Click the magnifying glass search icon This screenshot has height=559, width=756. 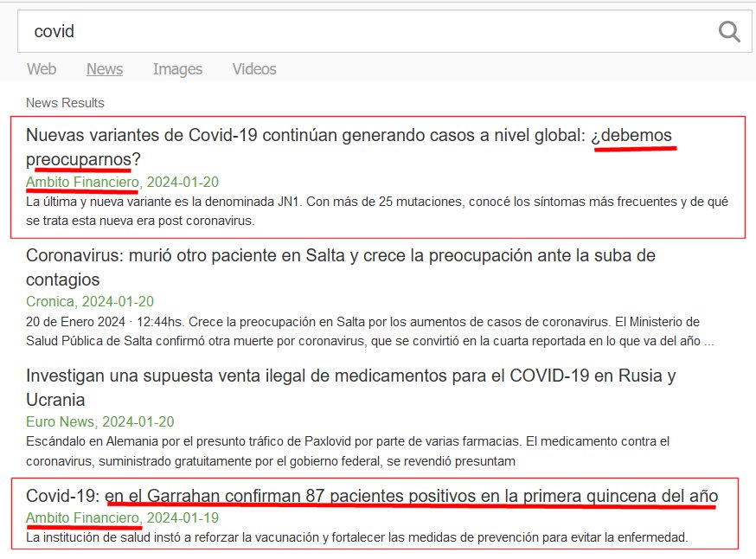click(x=729, y=32)
